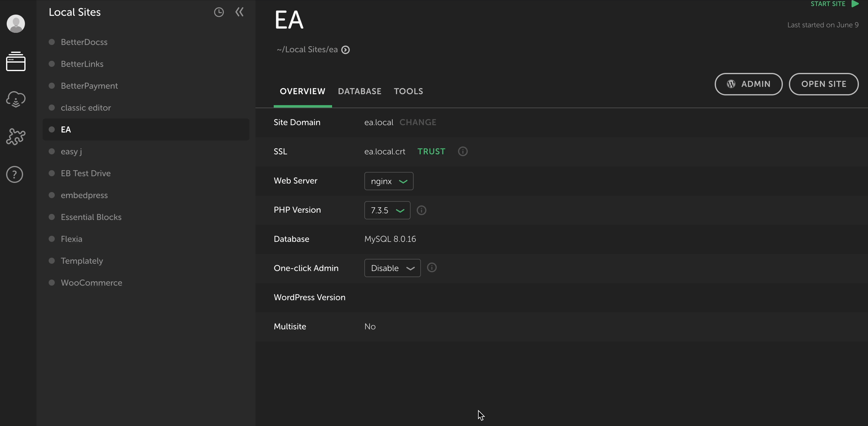868x426 pixels.
Task: Open the cloud Connect icon
Action: click(x=16, y=99)
